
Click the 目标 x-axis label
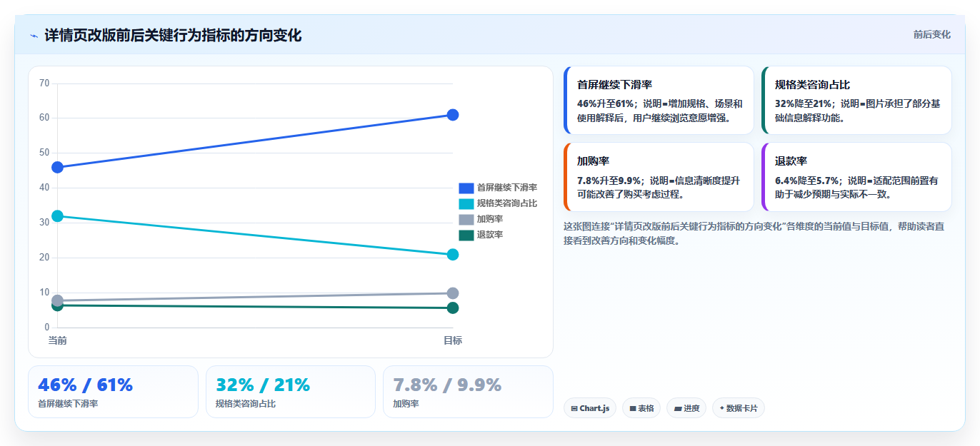tap(453, 340)
